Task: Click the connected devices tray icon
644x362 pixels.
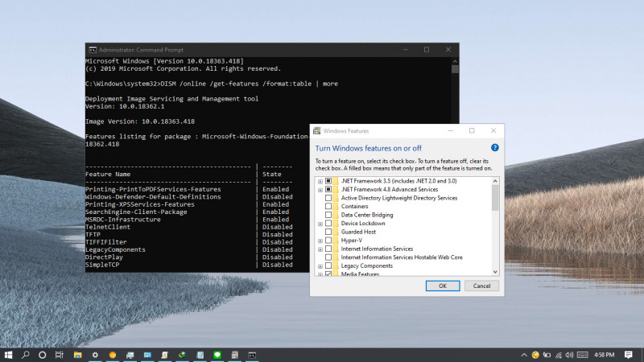Action: 547,355
